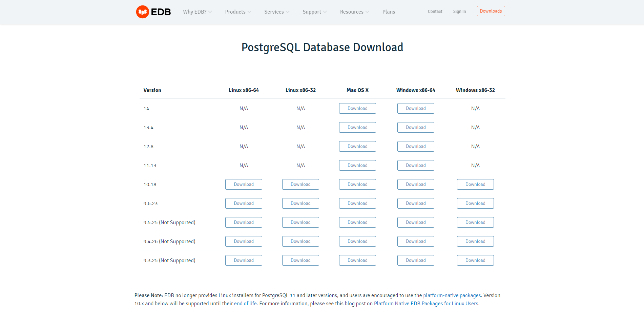Click the Version column header

coord(152,90)
